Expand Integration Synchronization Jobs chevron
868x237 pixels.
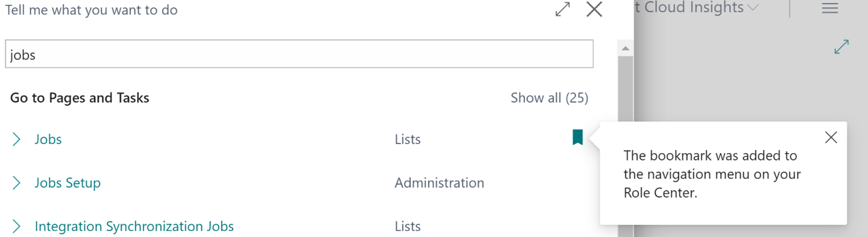coord(16,227)
